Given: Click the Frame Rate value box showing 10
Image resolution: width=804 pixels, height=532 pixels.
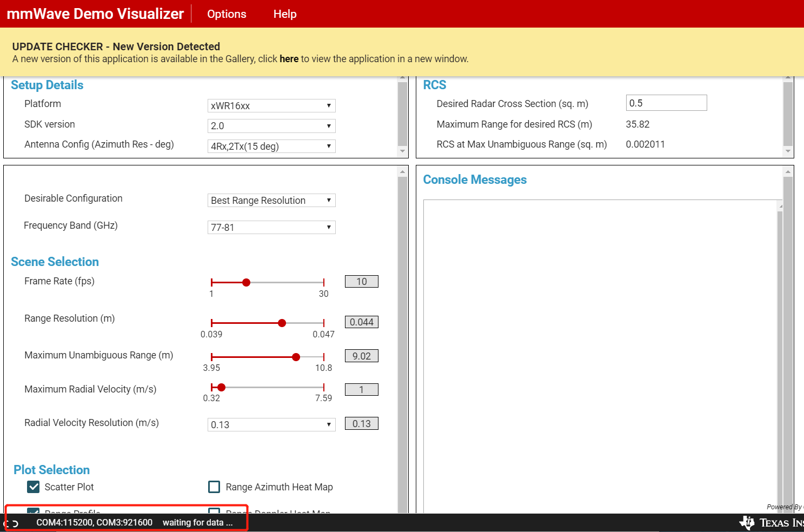Looking at the screenshot, I should coord(362,282).
